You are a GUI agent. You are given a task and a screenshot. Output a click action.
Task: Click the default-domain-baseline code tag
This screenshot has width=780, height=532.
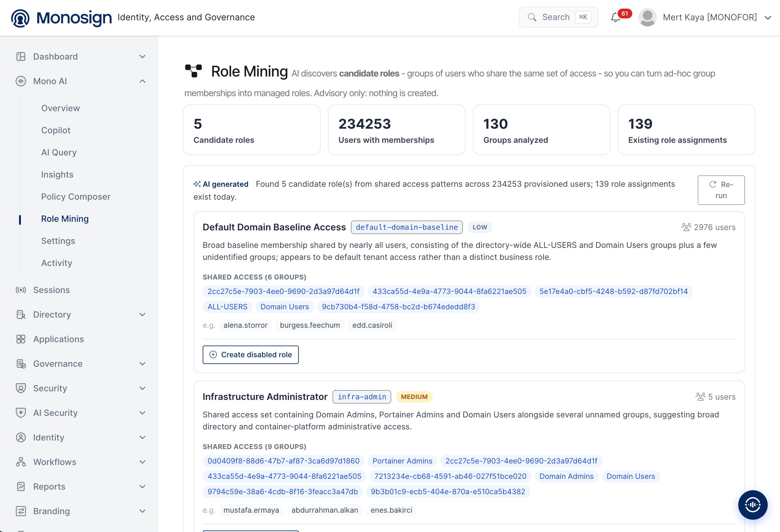pyautogui.click(x=407, y=227)
